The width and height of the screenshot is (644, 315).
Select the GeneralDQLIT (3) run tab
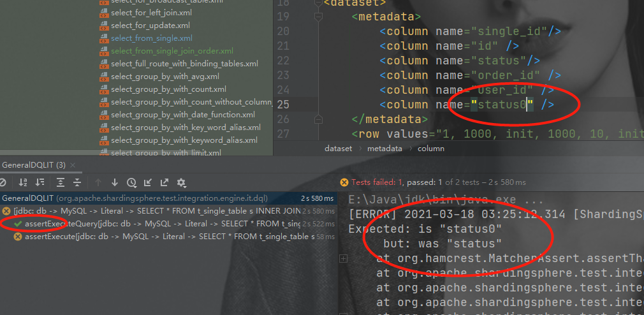point(34,166)
